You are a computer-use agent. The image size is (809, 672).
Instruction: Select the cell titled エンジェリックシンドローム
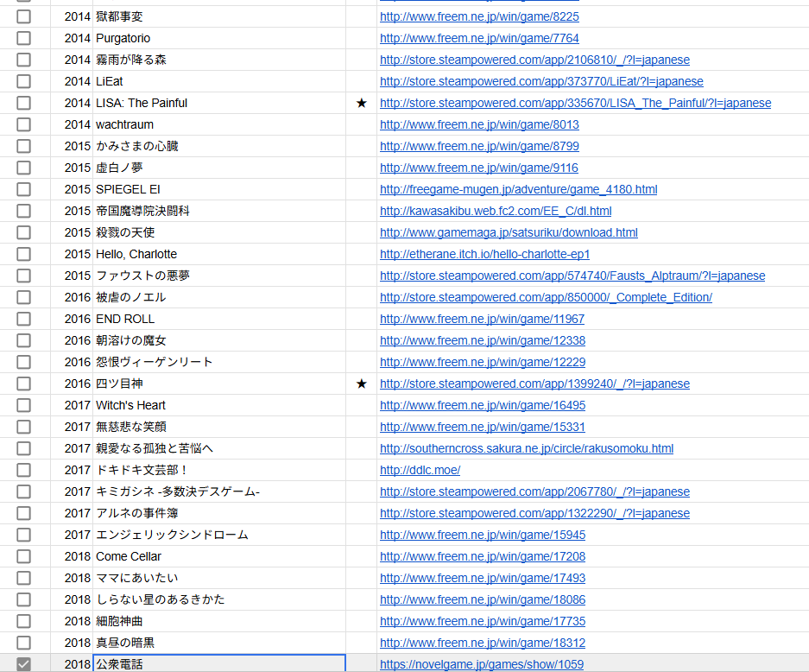219,536
